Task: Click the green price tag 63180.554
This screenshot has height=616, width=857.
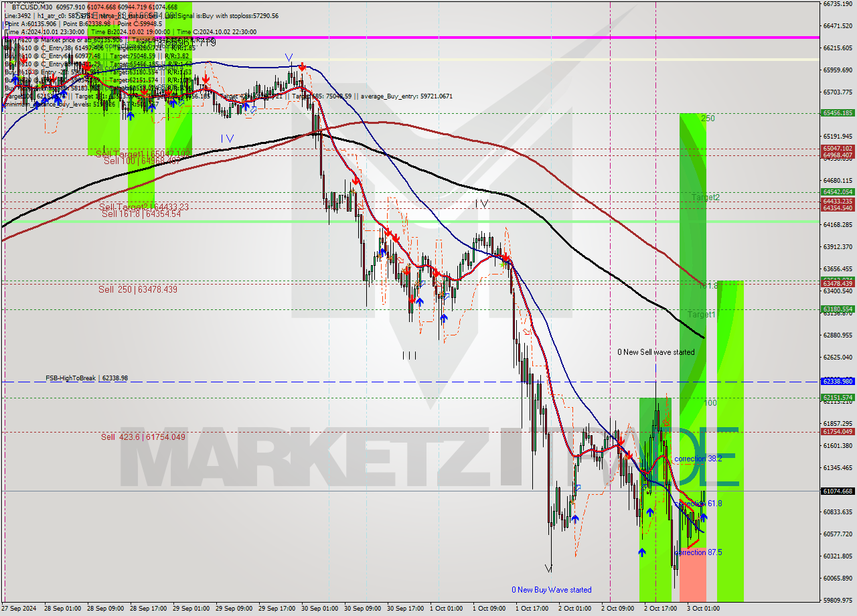Action: tap(838, 309)
